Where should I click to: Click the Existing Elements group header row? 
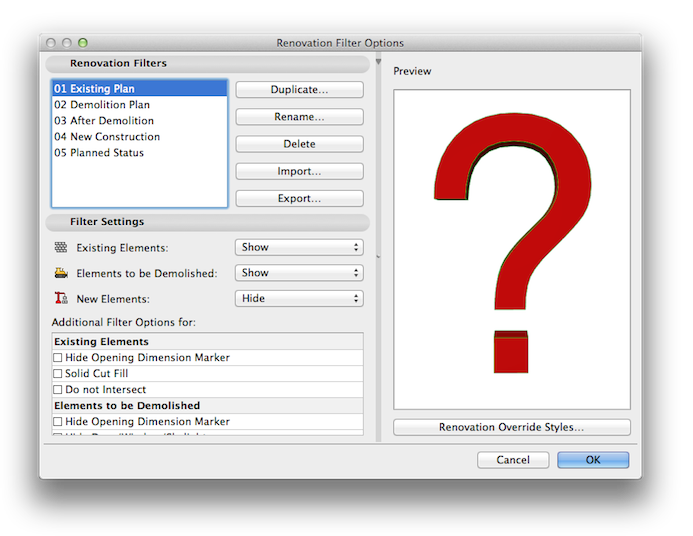(x=208, y=342)
